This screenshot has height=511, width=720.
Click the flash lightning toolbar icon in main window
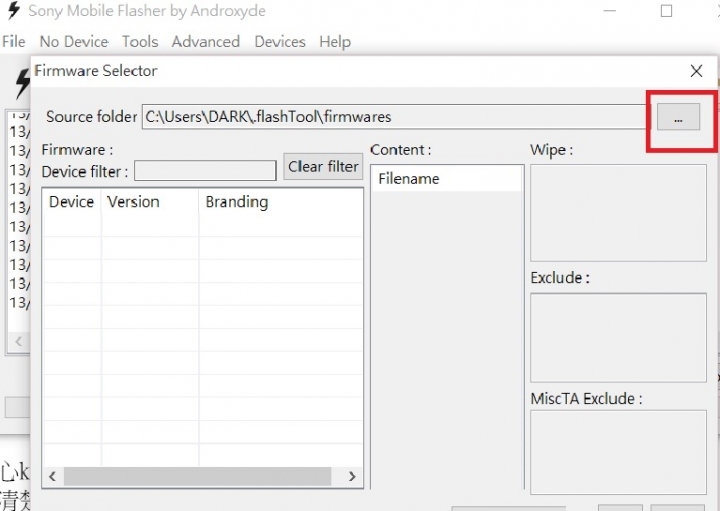(22, 84)
